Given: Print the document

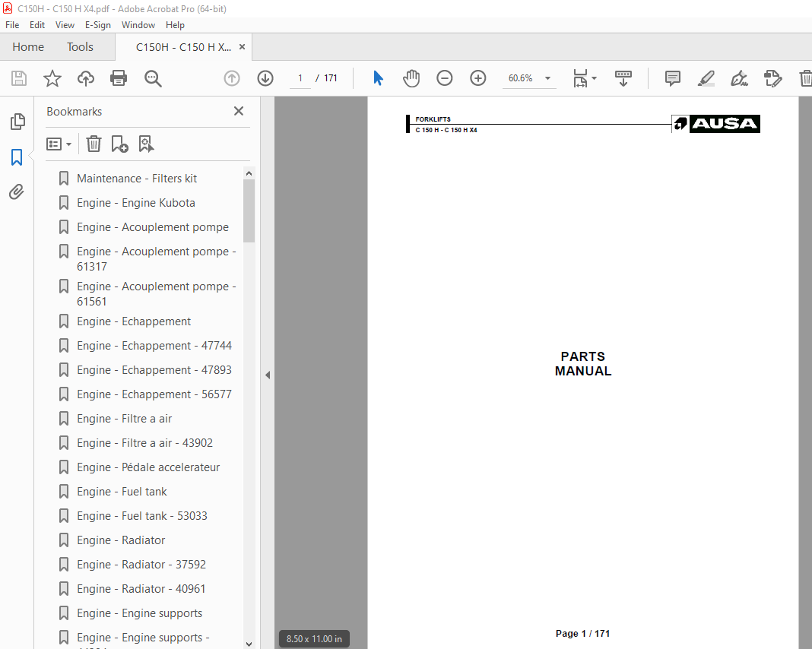Looking at the screenshot, I should (119, 78).
